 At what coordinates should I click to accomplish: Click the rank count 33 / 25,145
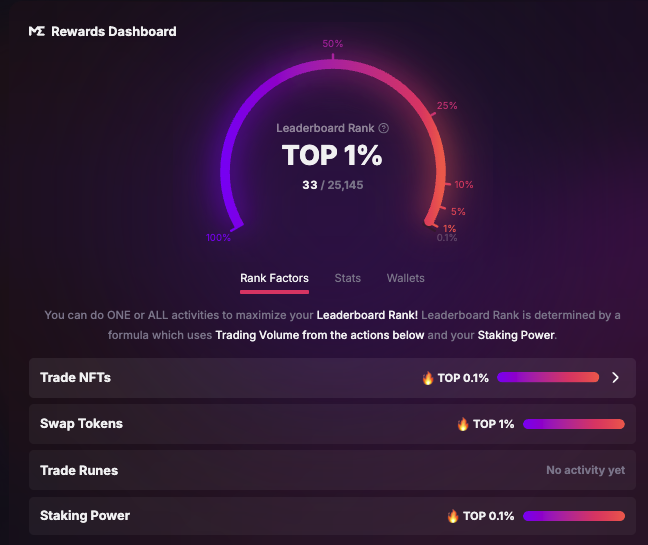click(x=333, y=185)
